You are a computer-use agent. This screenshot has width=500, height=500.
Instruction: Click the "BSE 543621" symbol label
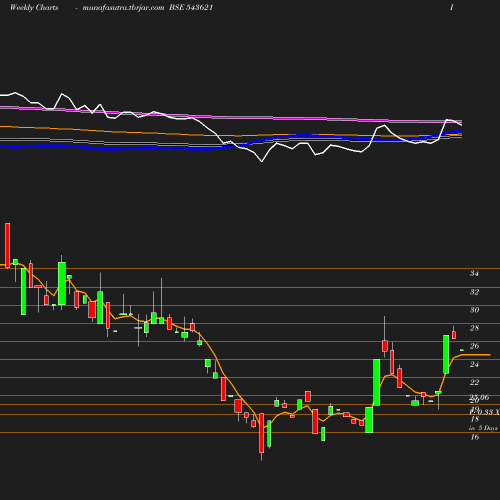pos(191,7)
